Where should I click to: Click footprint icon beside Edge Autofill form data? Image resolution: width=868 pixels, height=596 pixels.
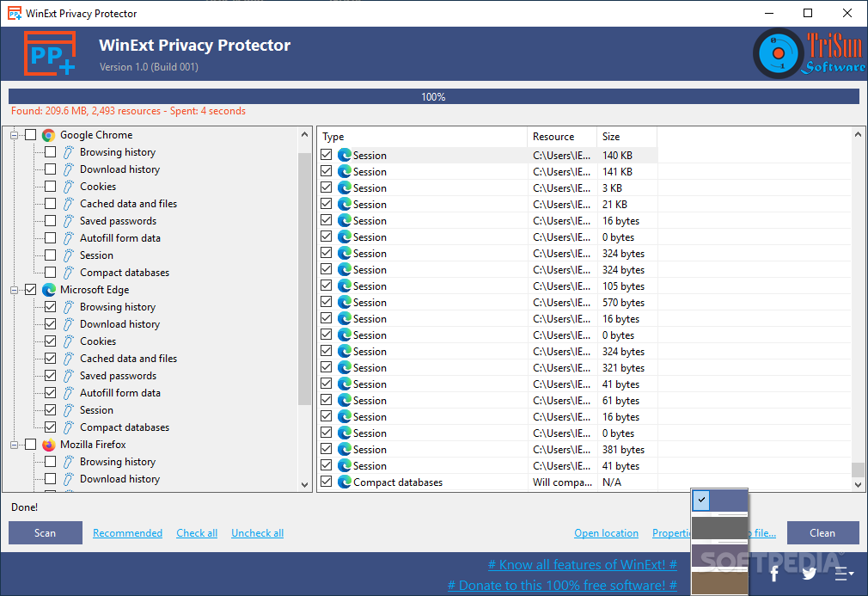point(68,393)
